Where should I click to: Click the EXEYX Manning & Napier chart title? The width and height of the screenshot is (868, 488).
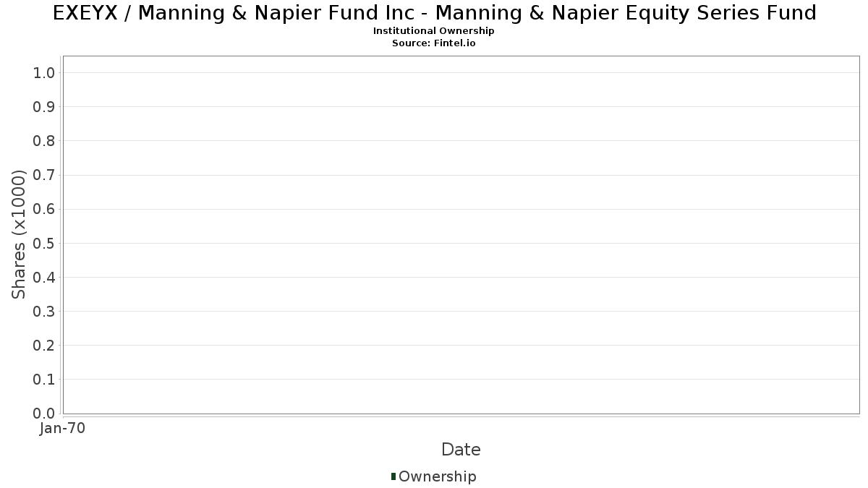pos(434,13)
